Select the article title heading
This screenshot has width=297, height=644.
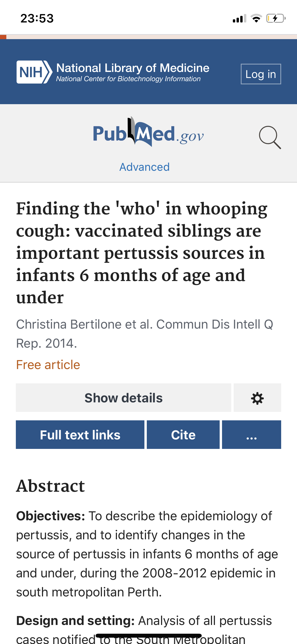(142, 253)
